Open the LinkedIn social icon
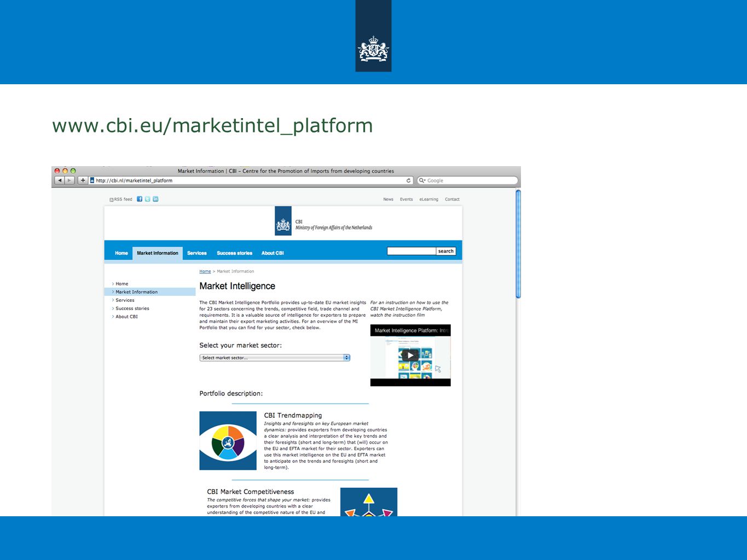Viewport: 747px width, 560px height. [155, 199]
